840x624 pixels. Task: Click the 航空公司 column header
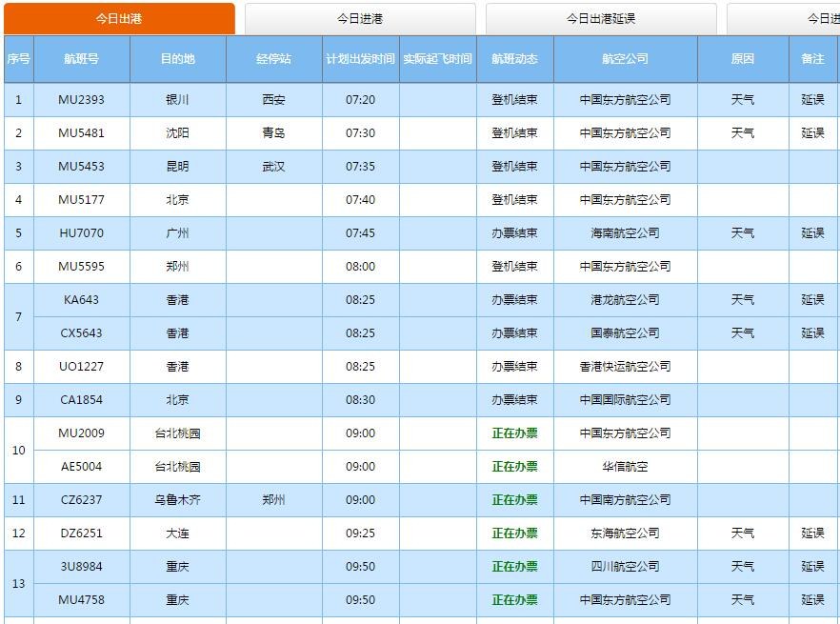tap(625, 59)
